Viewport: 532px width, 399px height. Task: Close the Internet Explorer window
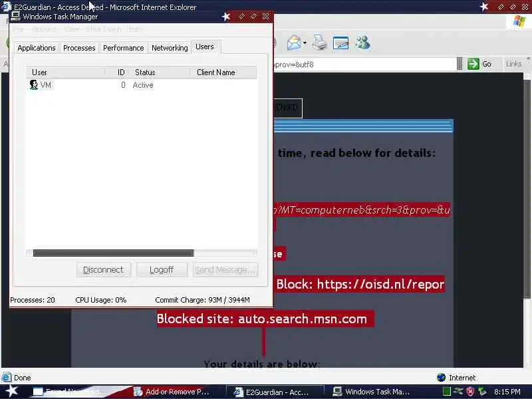click(x=525, y=7)
